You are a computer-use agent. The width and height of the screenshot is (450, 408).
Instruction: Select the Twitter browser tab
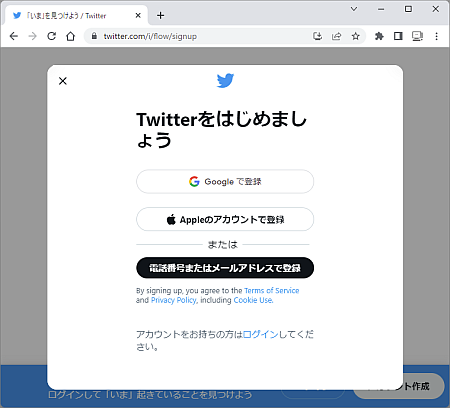[76, 15]
